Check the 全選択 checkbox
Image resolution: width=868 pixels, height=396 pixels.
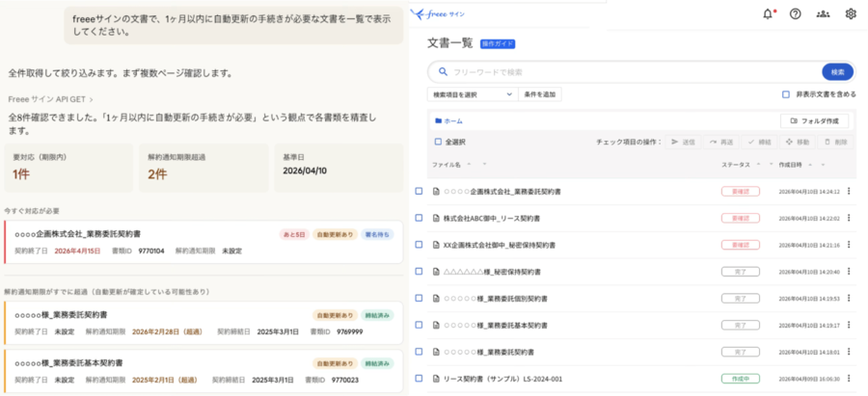(x=438, y=142)
